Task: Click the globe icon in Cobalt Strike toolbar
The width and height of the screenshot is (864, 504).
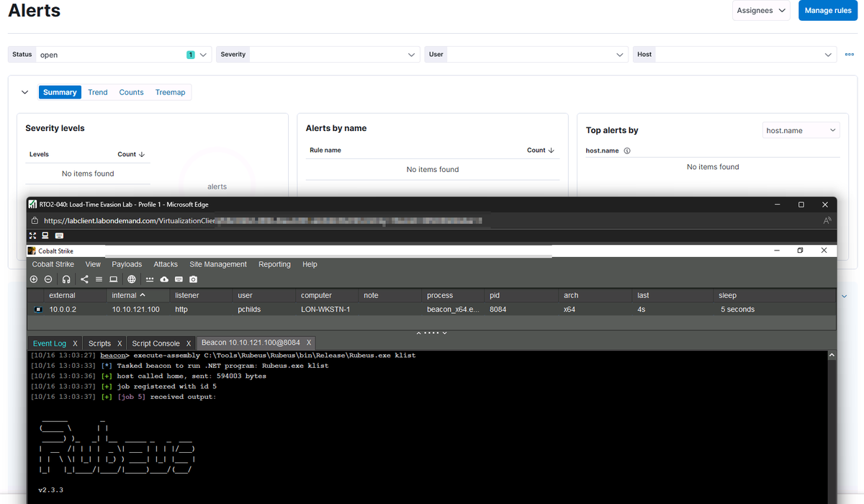Action: [x=132, y=279]
